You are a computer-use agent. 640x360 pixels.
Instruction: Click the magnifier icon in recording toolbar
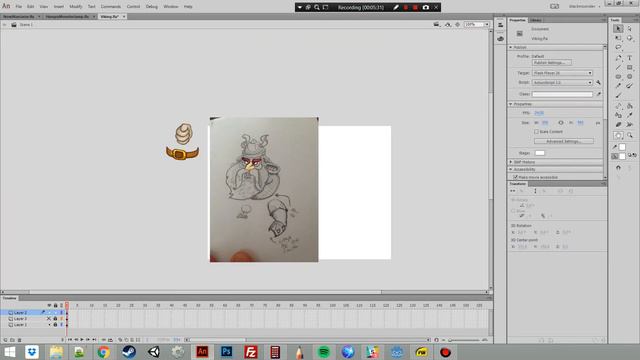click(317, 7)
